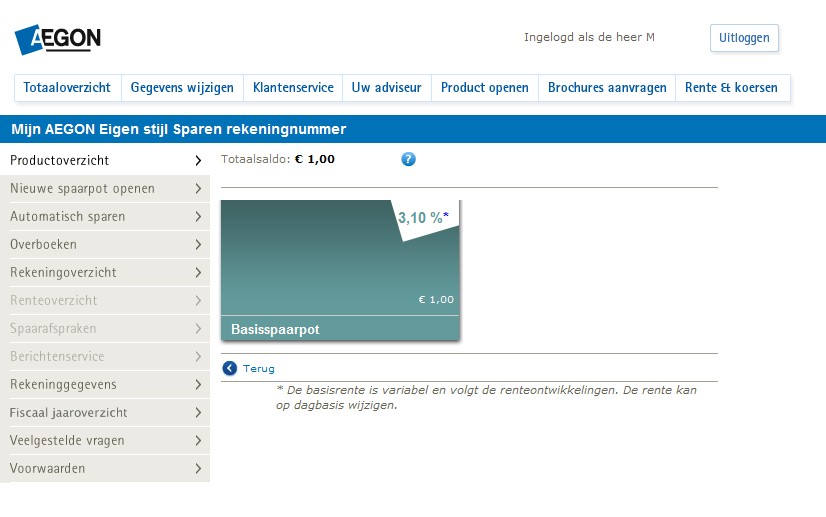Select Productoverzicht in the sidebar
826x517 pixels.
click(105, 160)
